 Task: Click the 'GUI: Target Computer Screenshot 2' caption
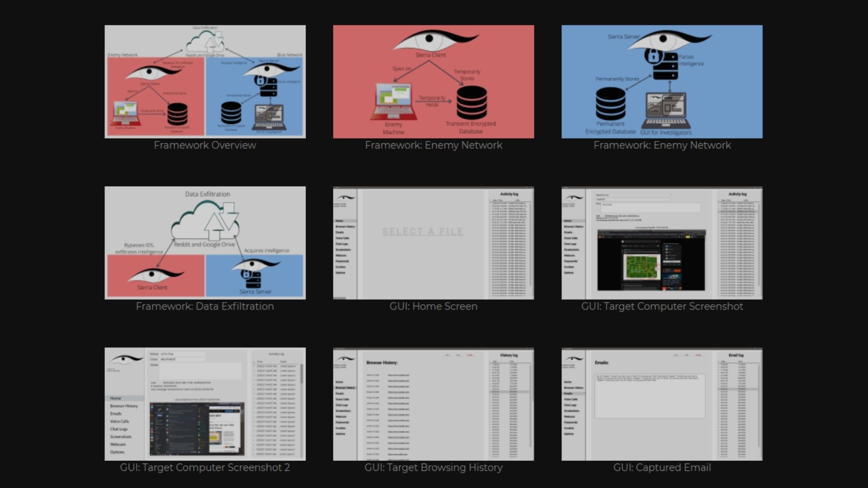click(205, 468)
